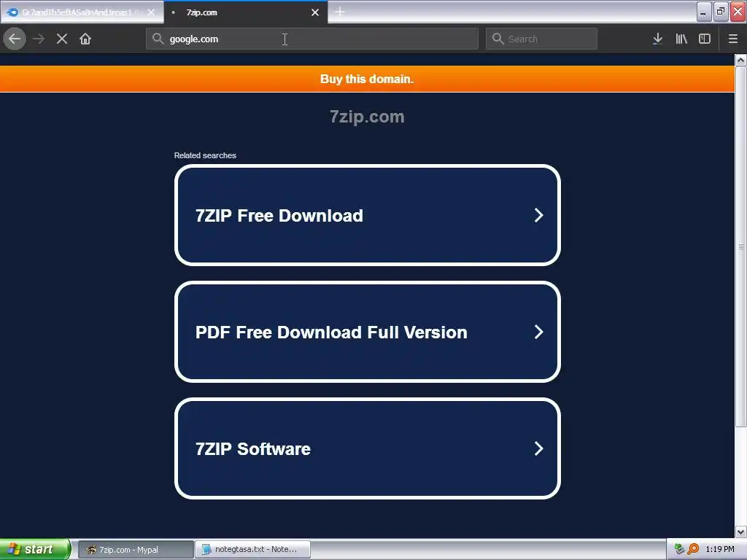Image resolution: width=747 pixels, height=560 pixels.
Task: Click into the Search box in toolbar
Action: tap(541, 39)
